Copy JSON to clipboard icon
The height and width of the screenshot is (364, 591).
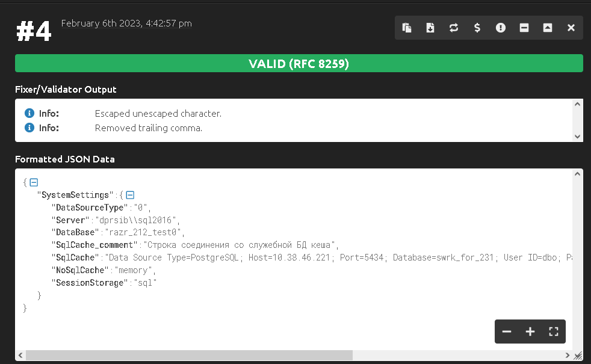[x=407, y=28]
